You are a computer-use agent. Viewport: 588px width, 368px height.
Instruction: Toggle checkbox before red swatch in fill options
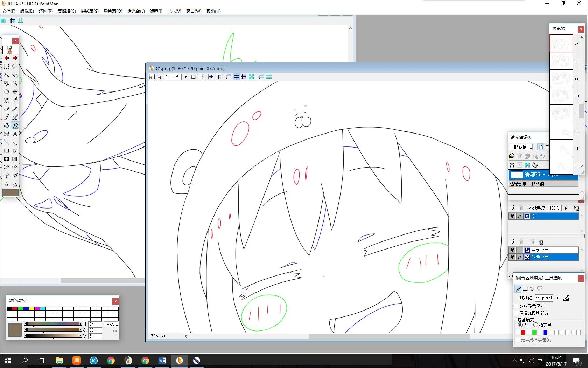[518, 332]
